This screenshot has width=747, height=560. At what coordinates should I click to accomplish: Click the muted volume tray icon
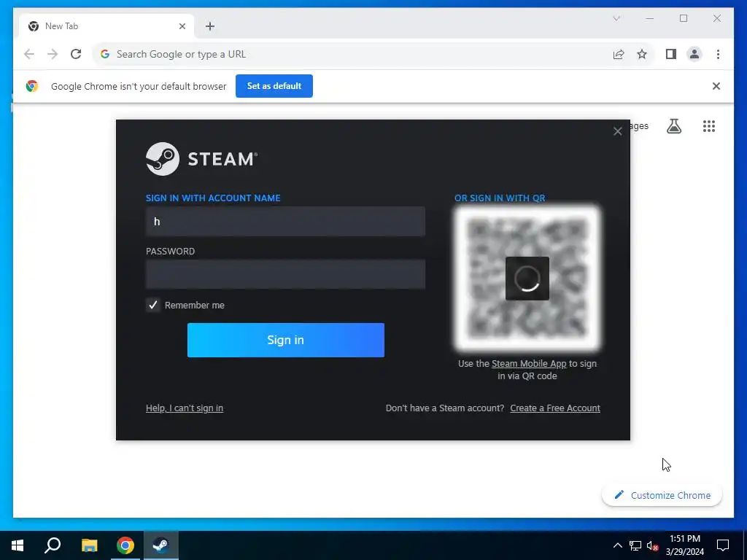[x=652, y=545]
